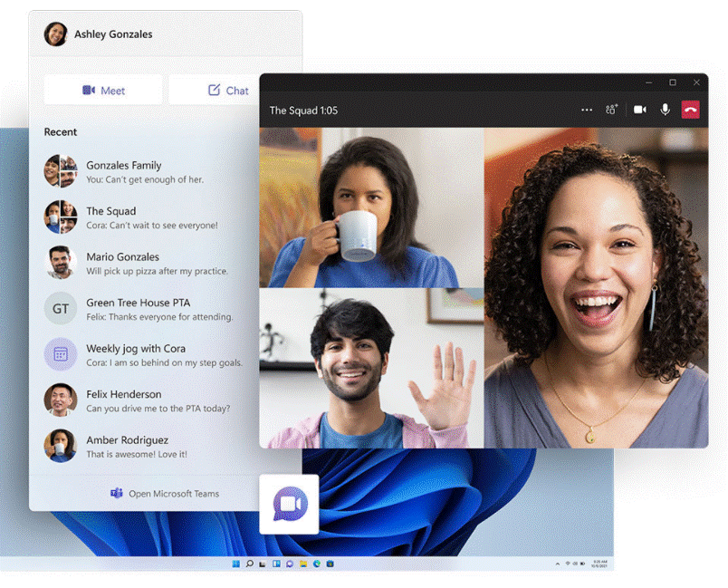The height and width of the screenshot is (588, 728).
Task: Open more options ellipsis in the call window
Action: click(x=587, y=110)
